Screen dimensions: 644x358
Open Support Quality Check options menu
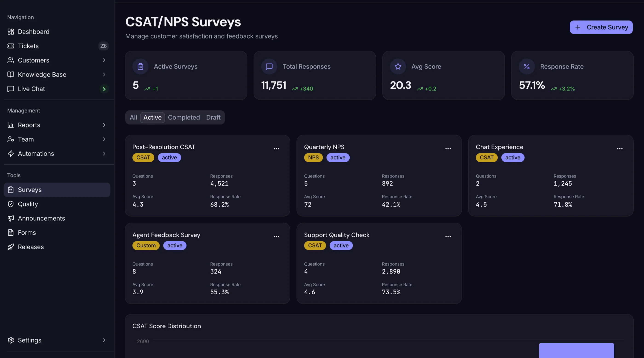tap(448, 237)
